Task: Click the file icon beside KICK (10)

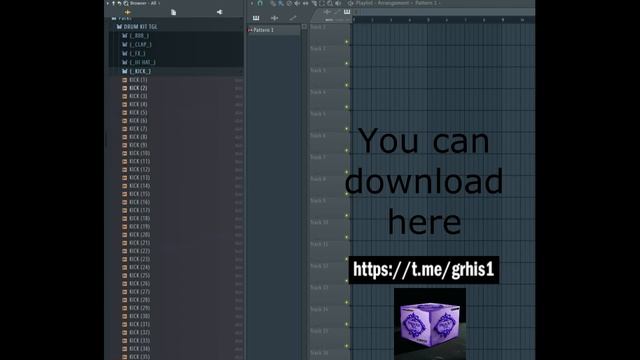Action: (x=124, y=153)
